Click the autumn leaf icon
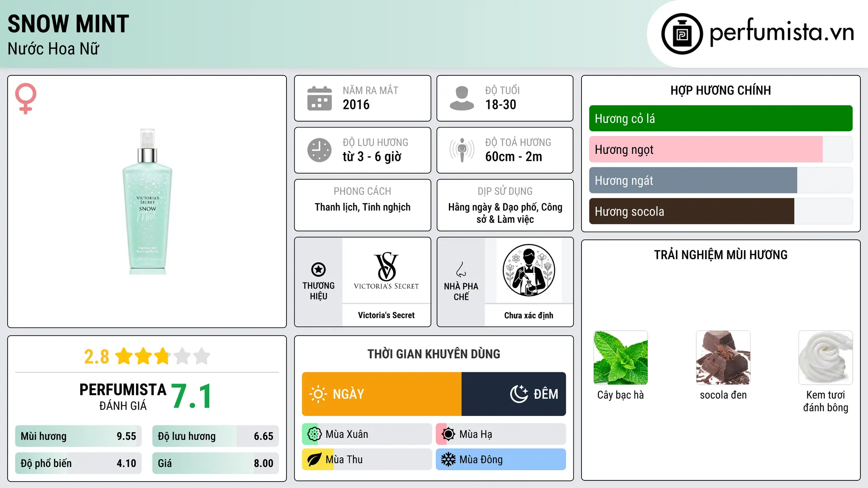The height and width of the screenshot is (488, 868). pyautogui.click(x=314, y=460)
